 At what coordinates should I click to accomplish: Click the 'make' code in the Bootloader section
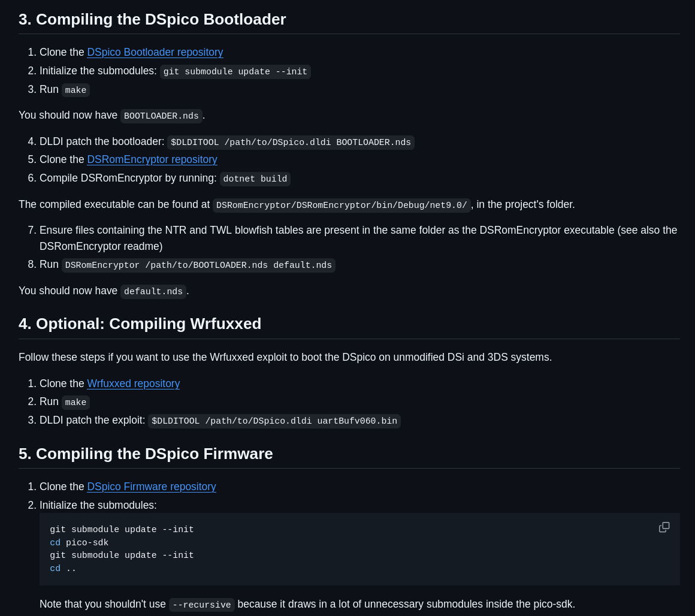click(76, 90)
